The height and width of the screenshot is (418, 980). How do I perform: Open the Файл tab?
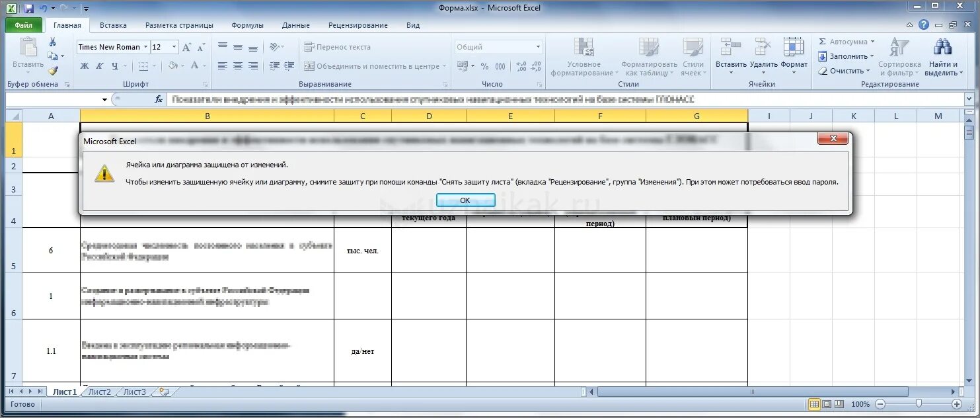(x=24, y=25)
